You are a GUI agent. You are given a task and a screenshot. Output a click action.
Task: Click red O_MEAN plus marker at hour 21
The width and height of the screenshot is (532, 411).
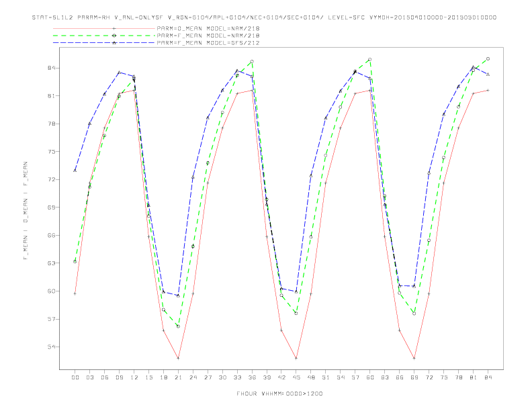(178, 358)
